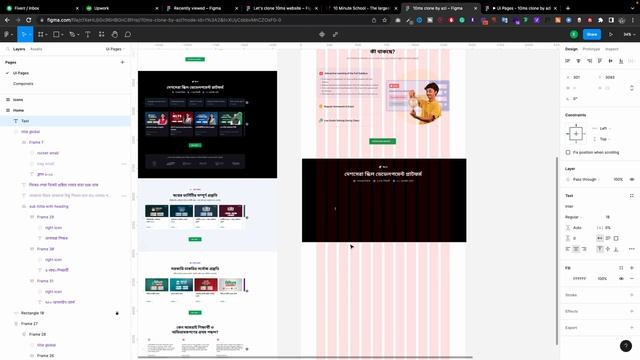Click align right icon

click(x=589, y=61)
